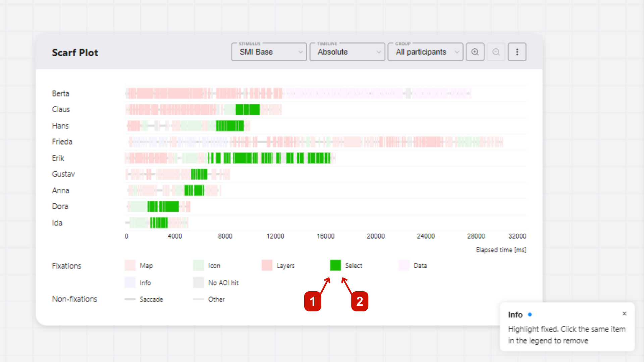Highlight Data legend swatch
This screenshot has height=362, width=644.
tap(404, 265)
